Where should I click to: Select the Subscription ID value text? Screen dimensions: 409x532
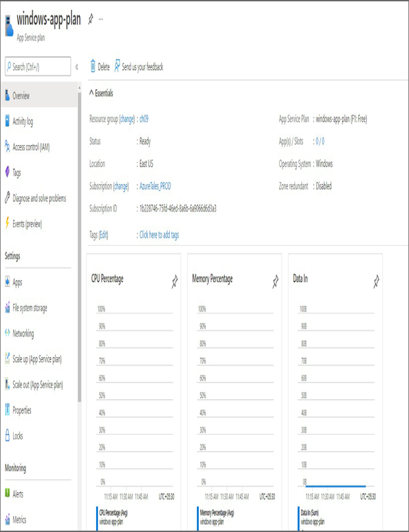point(178,208)
